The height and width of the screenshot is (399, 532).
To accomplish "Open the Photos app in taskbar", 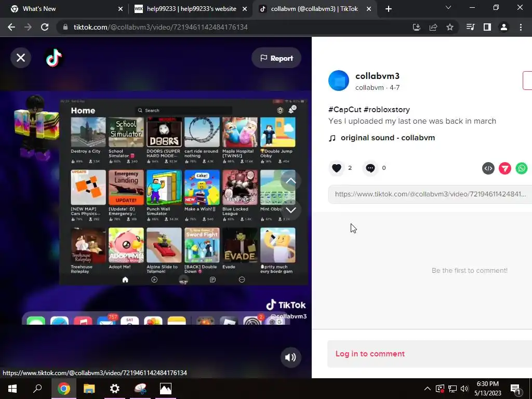I will 166,389.
